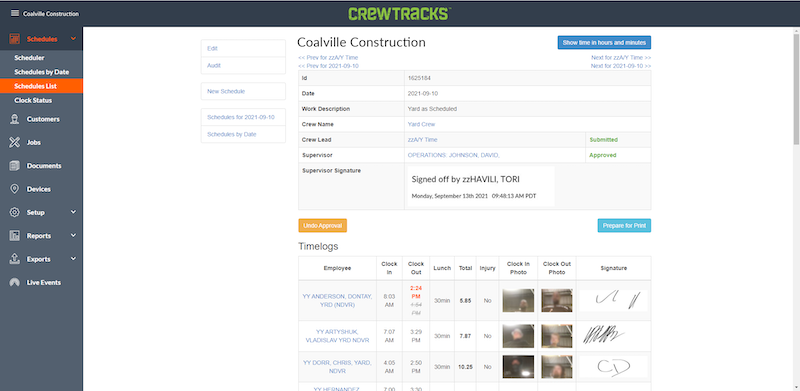Open Customers menu item
The image size is (800, 391).
(43, 119)
